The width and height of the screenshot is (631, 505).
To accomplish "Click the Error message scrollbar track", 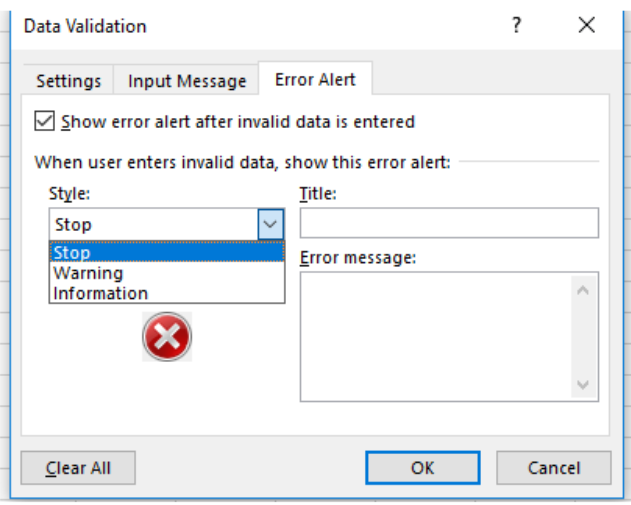I will 583,338.
